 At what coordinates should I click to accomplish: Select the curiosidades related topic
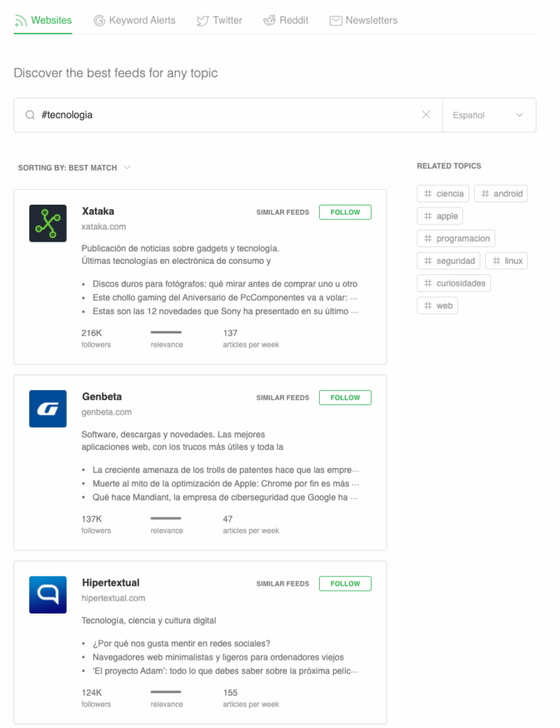coord(453,283)
